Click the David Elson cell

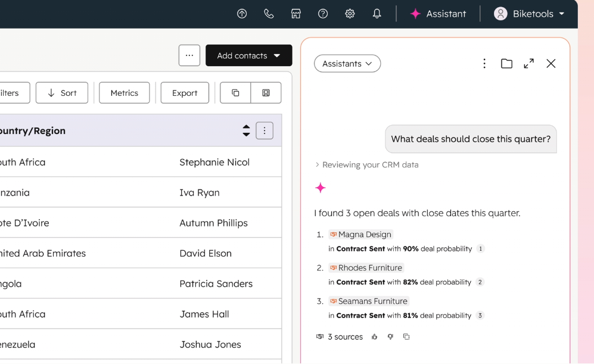[206, 253]
